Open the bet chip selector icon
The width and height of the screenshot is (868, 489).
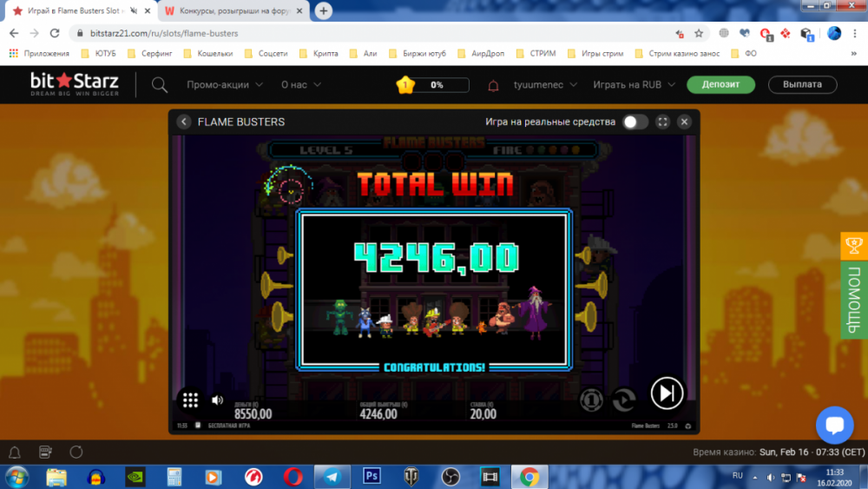click(591, 399)
